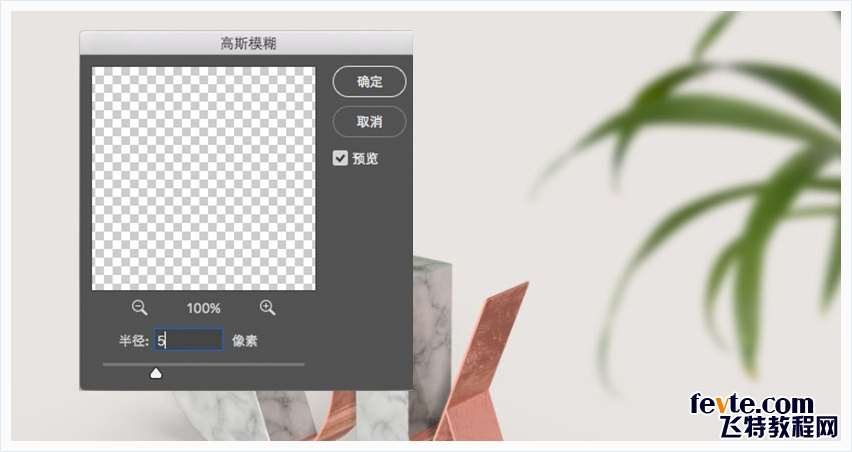Click the 预览 label text
The height and width of the screenshot is (452, 852).
click(x=365, y=159)
